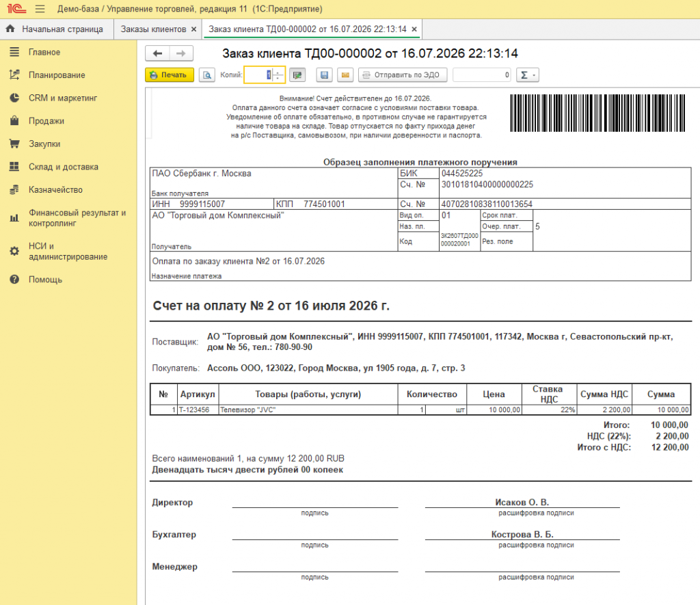Close the Заказы клиентов tab

click(x=193, y=29)
